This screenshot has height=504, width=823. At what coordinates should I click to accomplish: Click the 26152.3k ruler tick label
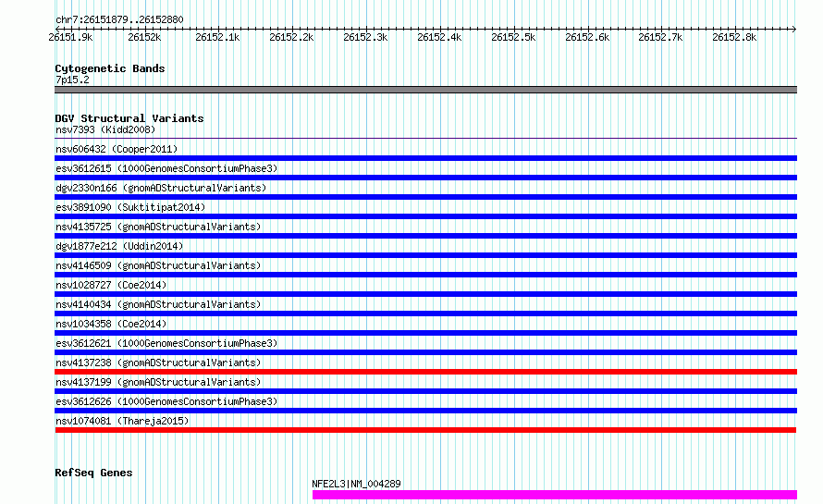pos(366,37)
